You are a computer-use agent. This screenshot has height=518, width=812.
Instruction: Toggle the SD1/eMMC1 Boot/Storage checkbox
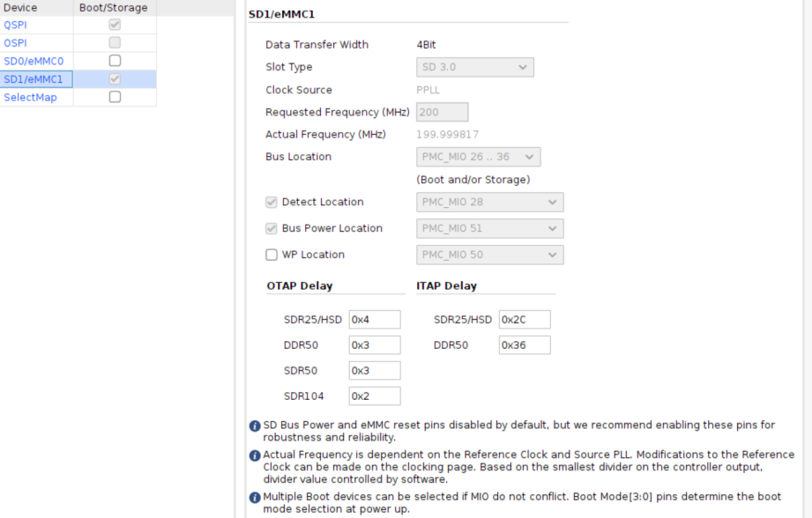pyautogui.click(x=115, y=78)
